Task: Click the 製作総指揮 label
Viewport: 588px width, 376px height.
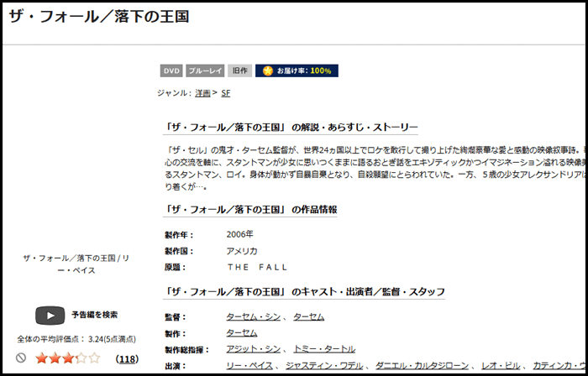Action: coord(186,350)
